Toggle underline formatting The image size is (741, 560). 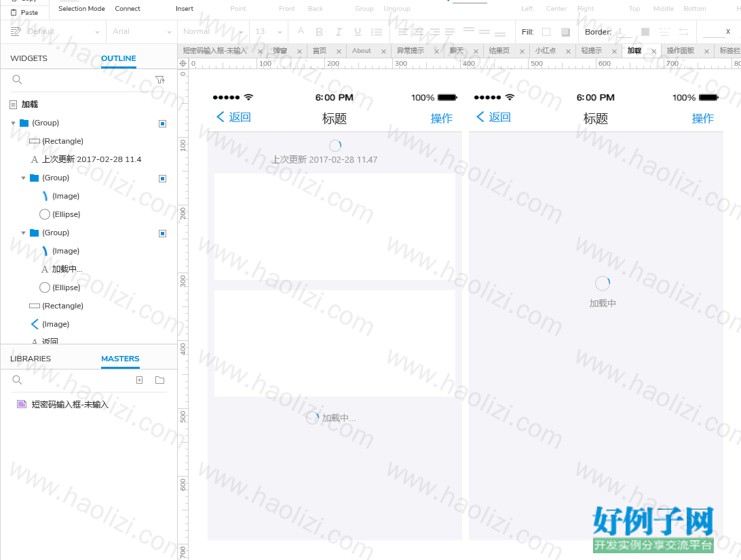357,32
